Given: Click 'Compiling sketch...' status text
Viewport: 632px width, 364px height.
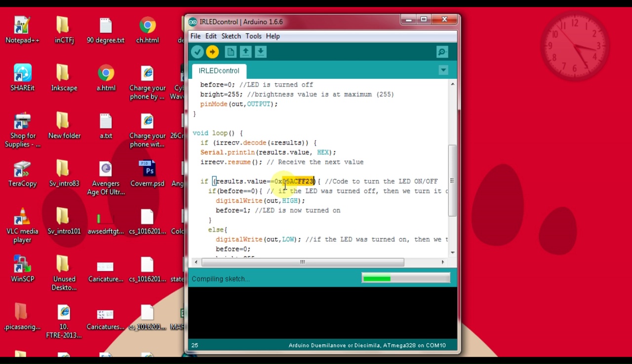Looking at the screenshot, I should pos(221,279).
